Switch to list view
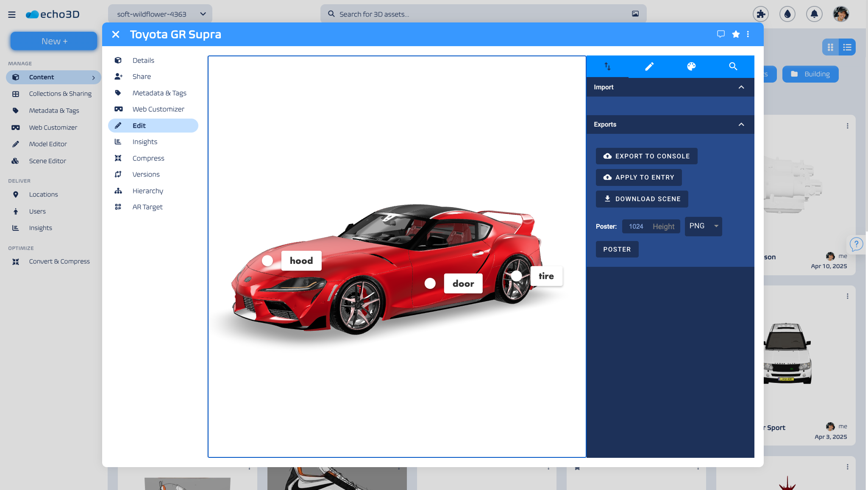The width and height of the screenshot is (868, 490). point(847,47)
